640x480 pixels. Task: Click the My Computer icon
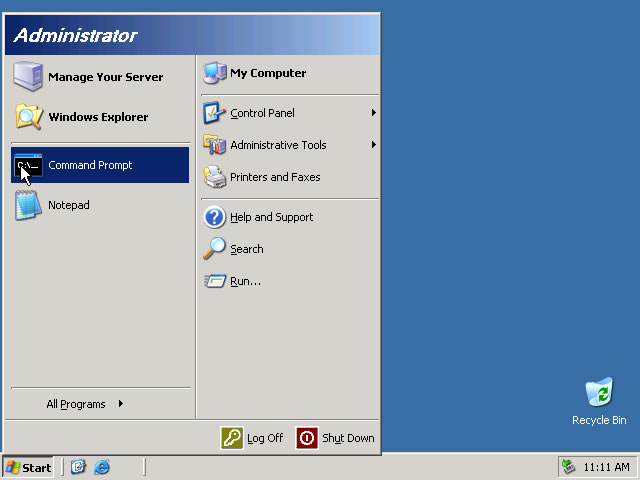click(x=215, y=73)
